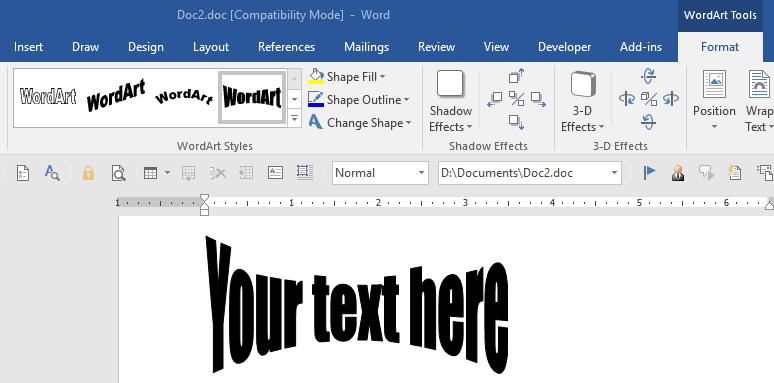Select the highlighted deflate WordArt style
774x383 pixels.
252,97
